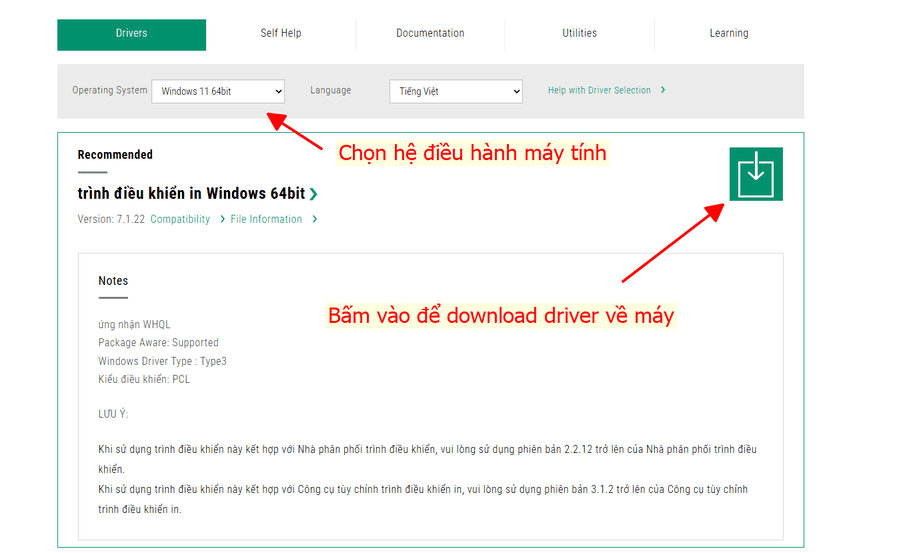This screenshot has width=899, height=553.
Task: Click the Recommended heading text
Action: click(x=115, y=155)
